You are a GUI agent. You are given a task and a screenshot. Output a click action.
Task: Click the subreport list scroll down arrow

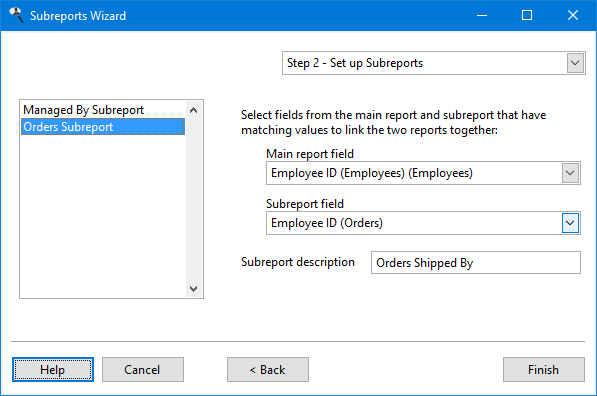[193, 288]
